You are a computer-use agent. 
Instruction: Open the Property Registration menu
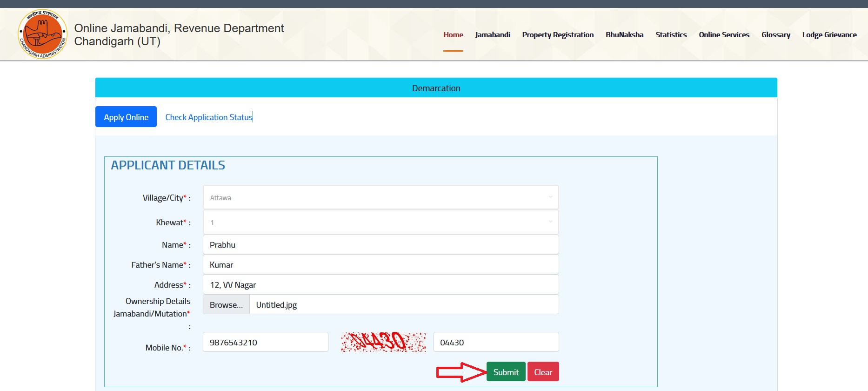pyautogui.click(x=558, y=35)
